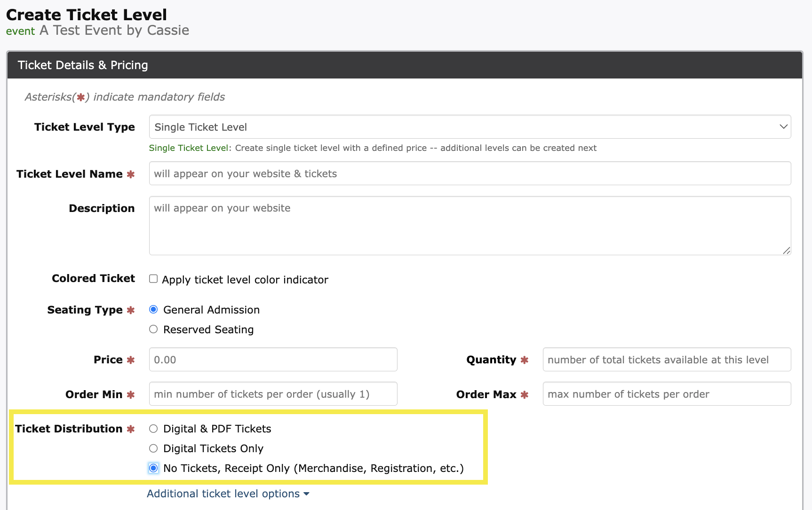Image resolution: width=812 pixels, height=510 pixels.
Task: Select General Admission seating type
Action: tap(153, 309)
